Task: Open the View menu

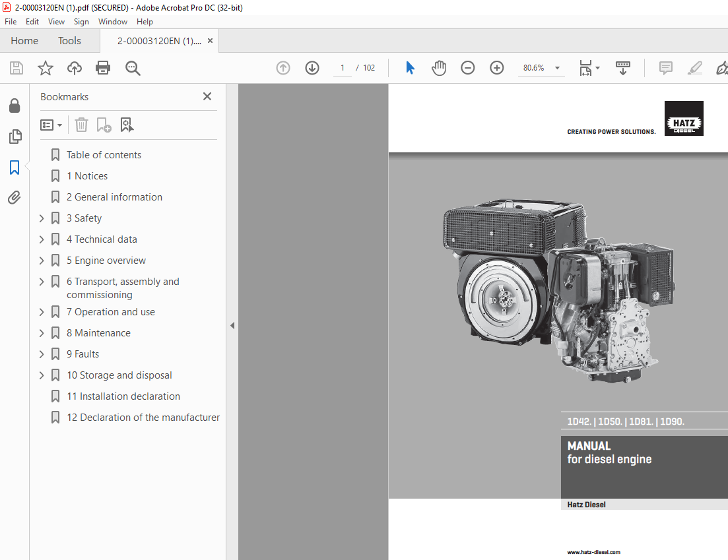Action: (56, 21)
